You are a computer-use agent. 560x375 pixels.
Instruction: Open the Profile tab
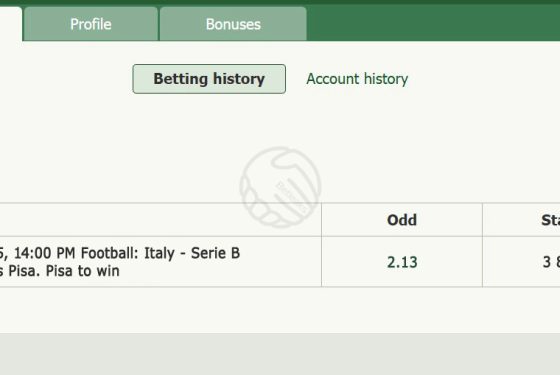[91, 24]
